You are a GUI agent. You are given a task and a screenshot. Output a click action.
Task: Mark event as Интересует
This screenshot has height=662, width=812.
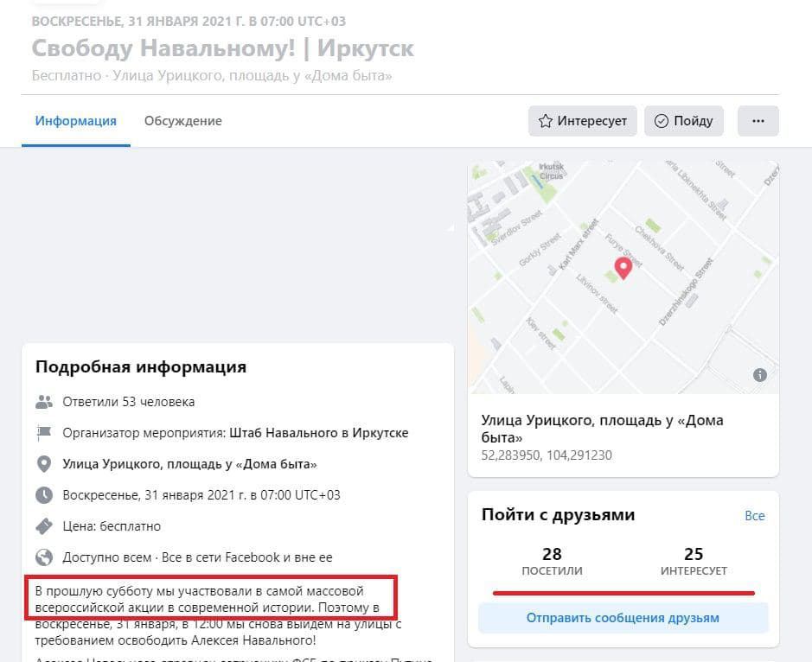[x=583, y=121]
